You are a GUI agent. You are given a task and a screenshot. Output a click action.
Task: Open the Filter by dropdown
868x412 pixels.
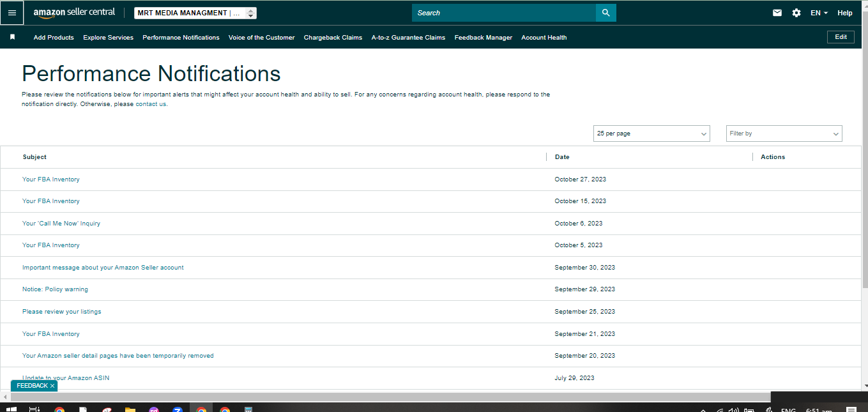click(x=784, y=134)
